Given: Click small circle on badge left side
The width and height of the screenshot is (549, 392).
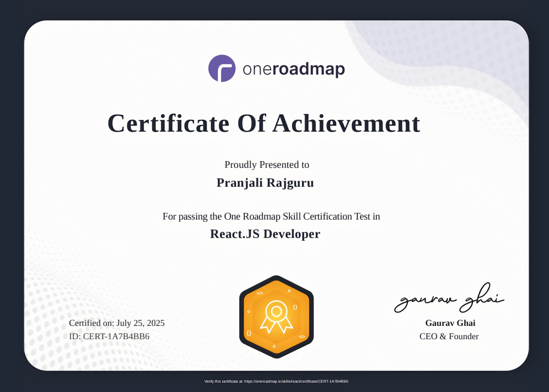Looking at the screenshot, I should click(249, 312).
